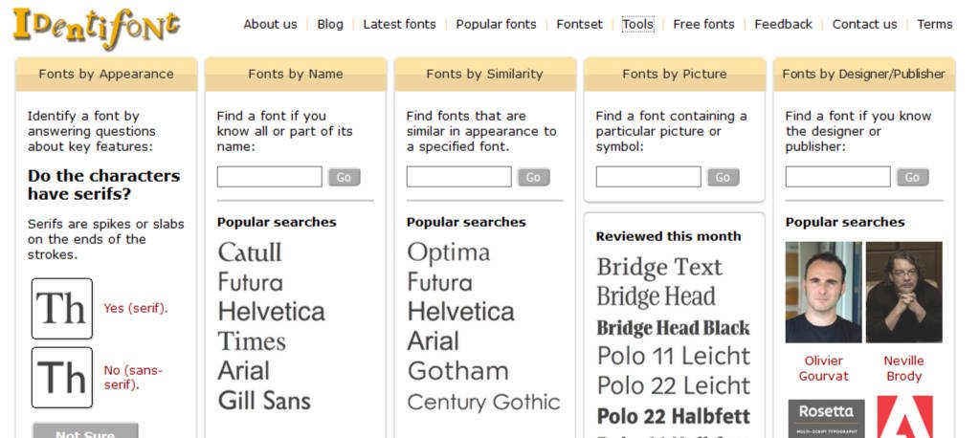Open Popular fonts in navigation
Image resolution: width=980 pixels, height=438 pixels.
496,24
